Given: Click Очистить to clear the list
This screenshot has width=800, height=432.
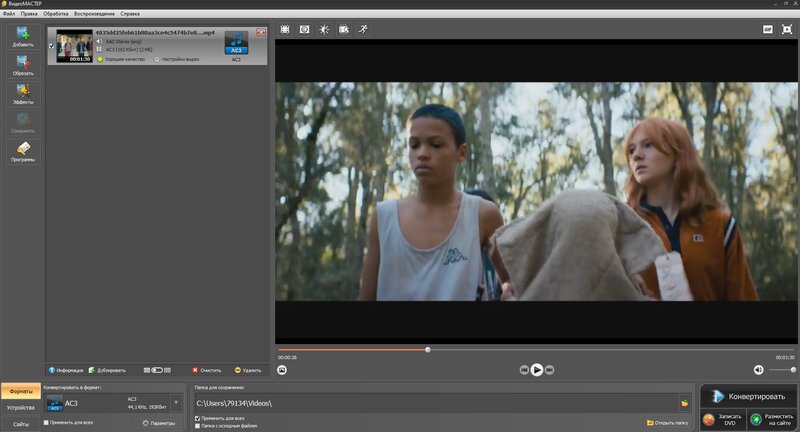Looking at the screenshot, I should 207,370.
